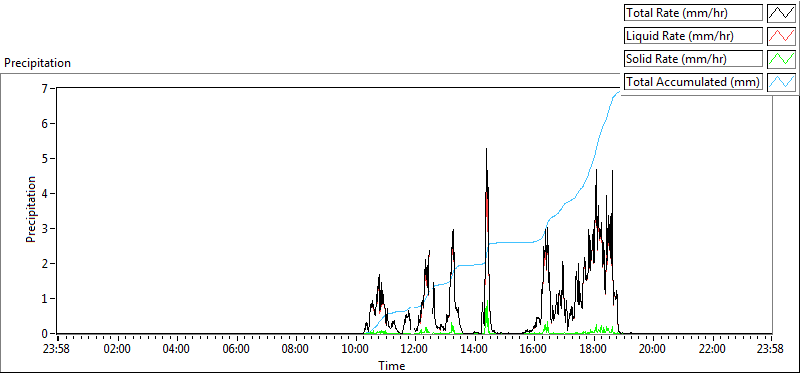Click the Time axis label
This screenshot has width=800, height=373.
coord(392,365)
